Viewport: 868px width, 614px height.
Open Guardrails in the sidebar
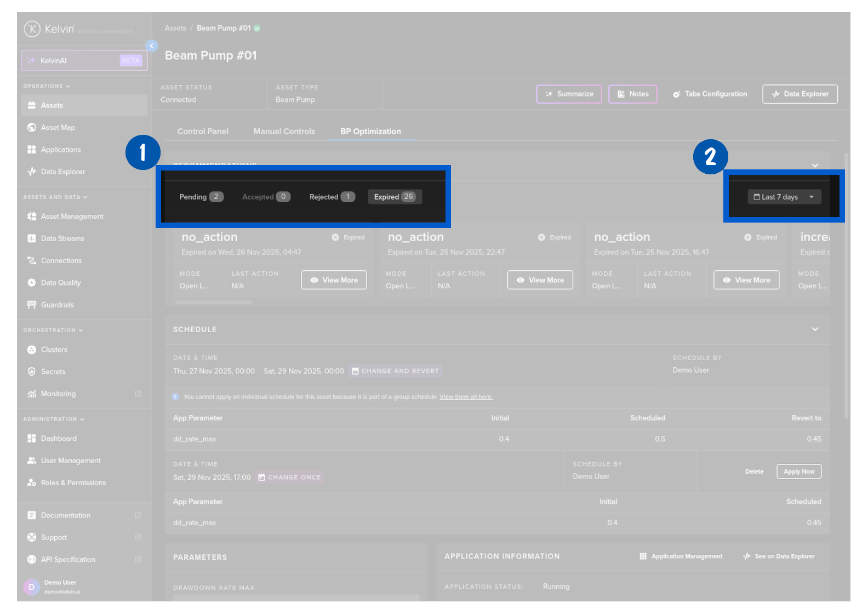[57, 305]
